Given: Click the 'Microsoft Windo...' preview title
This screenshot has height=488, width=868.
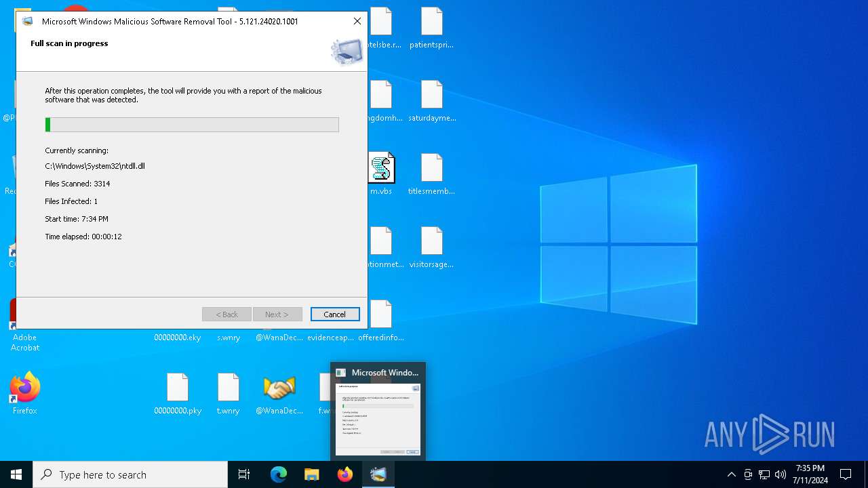Looking at the screenshot, I should [x=385, y=373].
